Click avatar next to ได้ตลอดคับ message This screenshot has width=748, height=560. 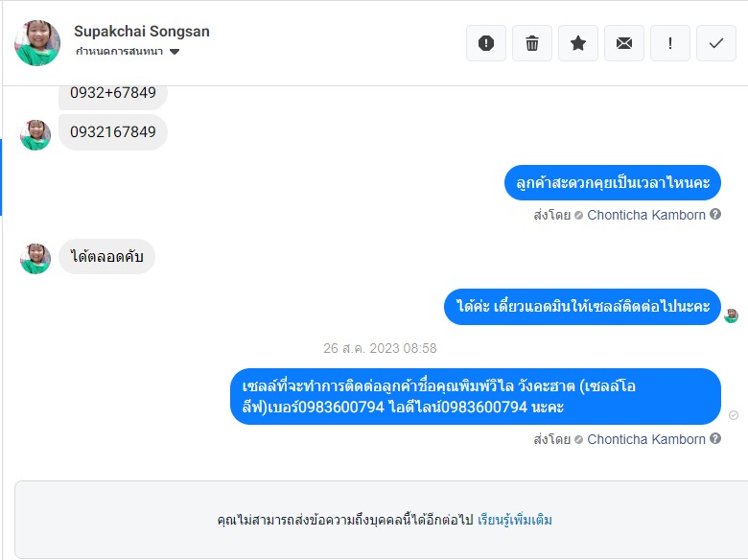tap(35, 259)
